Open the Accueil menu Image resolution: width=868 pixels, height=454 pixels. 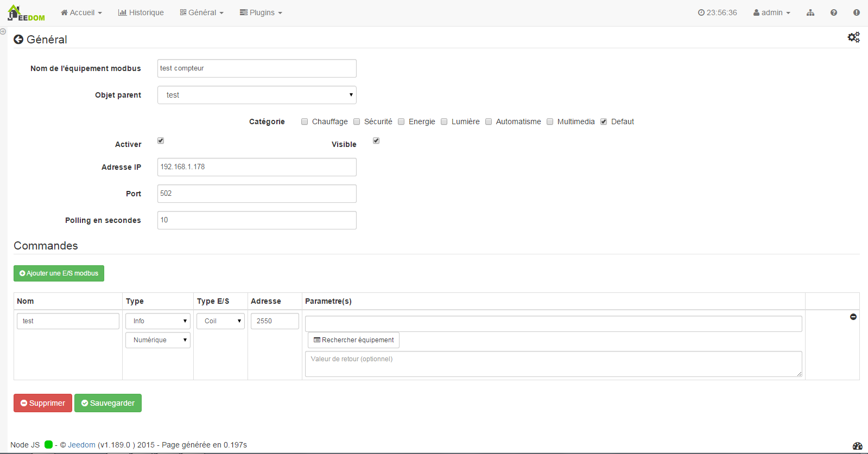click(x=81, y=12)
